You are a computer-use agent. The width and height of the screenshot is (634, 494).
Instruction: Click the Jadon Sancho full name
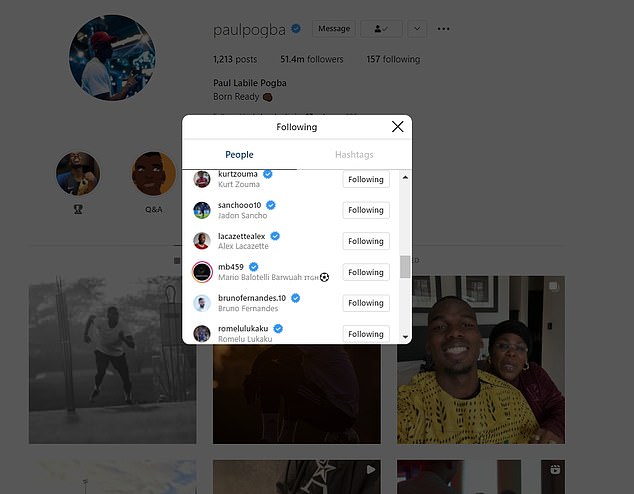pos(243,215)
